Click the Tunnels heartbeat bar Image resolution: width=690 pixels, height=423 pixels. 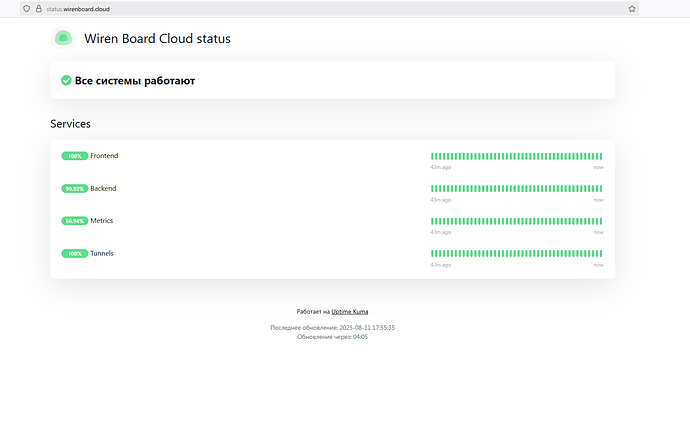[517, 254]
